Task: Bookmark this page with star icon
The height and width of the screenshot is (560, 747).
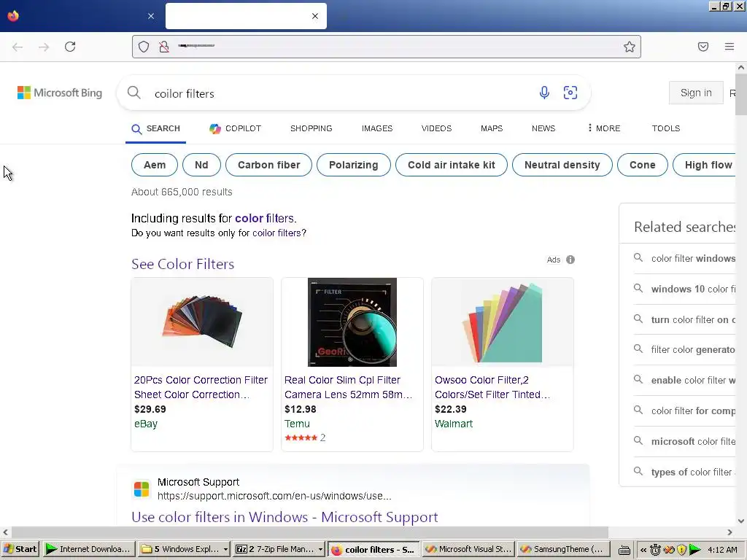Action: (630, 47)
